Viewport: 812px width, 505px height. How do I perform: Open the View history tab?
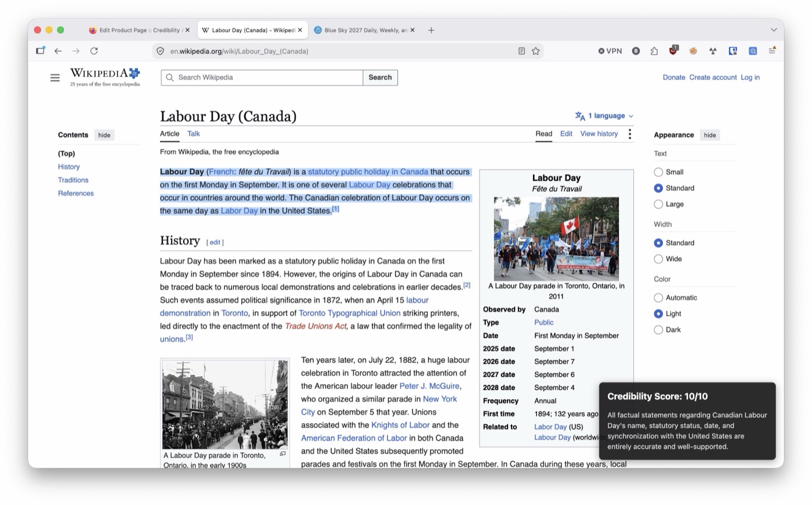(x=599, y=134)
